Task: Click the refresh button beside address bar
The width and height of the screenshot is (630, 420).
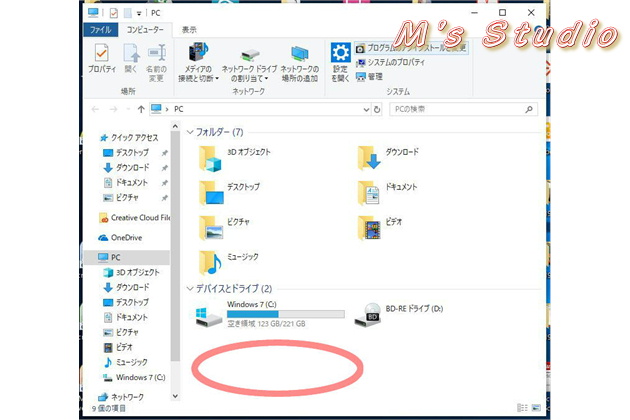Action: point(377,109)
